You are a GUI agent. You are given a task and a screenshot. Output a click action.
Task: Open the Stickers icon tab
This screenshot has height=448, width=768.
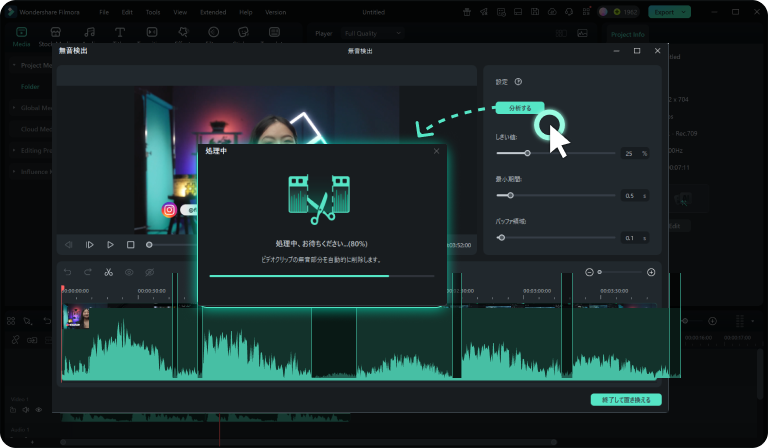(x=243, y=32)
